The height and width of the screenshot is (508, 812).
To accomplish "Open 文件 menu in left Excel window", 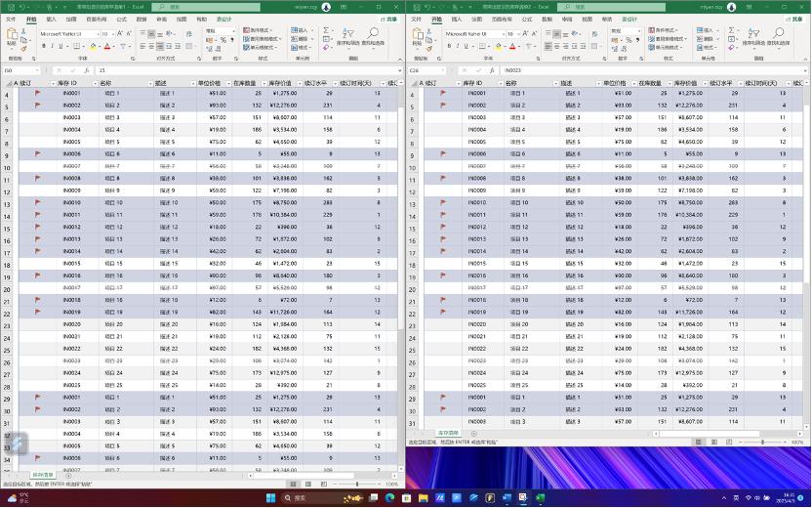I will tap(11, 20).
